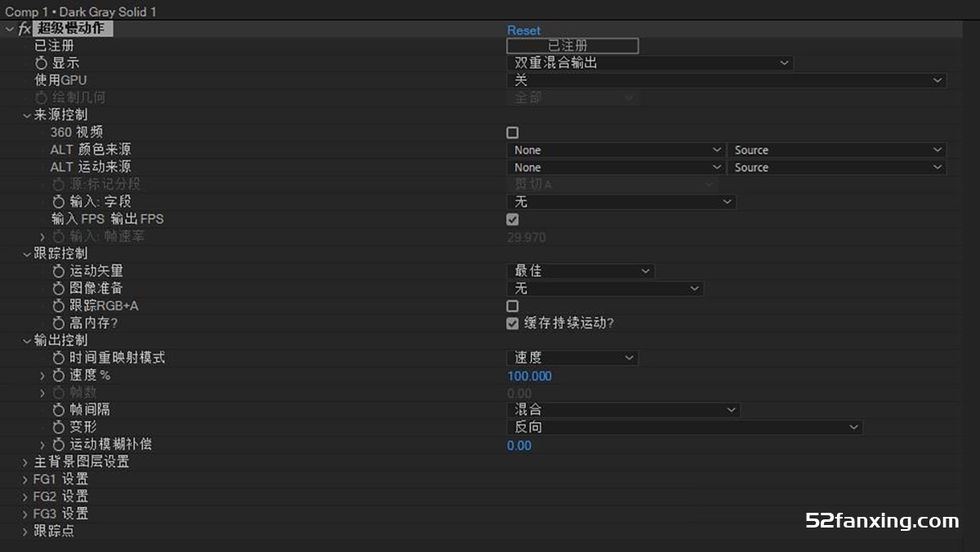Expand the 主背景图层设置 group
Viewport: 980px width, 552px height.
(x=25, y=462)
